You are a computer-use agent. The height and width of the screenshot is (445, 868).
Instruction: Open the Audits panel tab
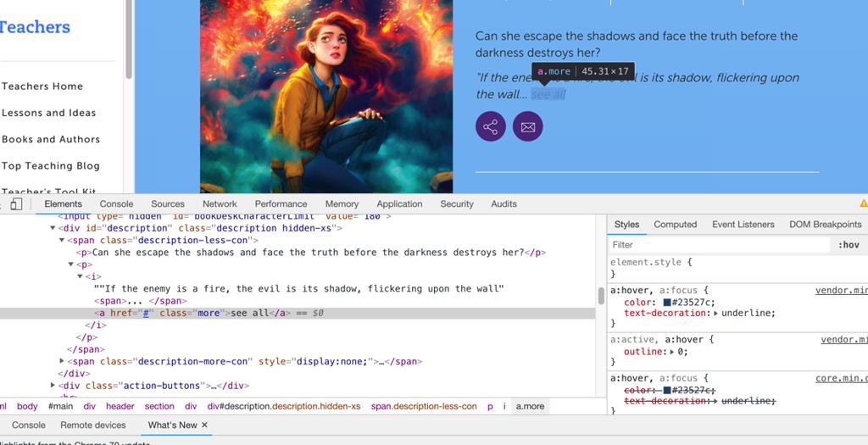504,203
